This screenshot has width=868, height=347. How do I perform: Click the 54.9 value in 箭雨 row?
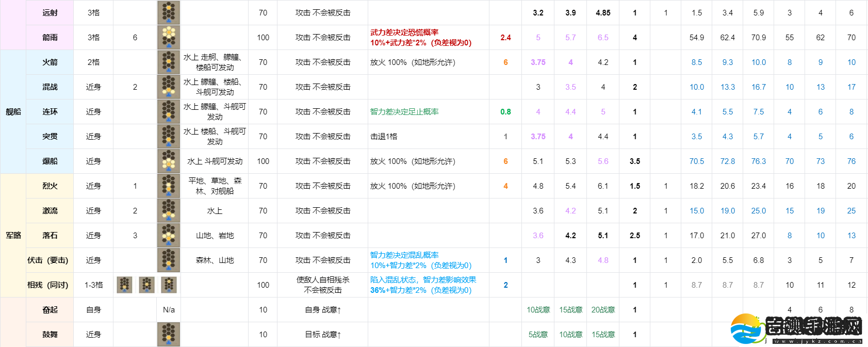click(x=697, y=38)
